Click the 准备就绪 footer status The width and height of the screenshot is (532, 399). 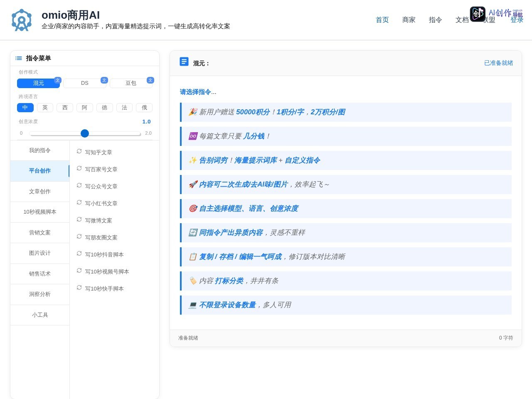point(188,338)
